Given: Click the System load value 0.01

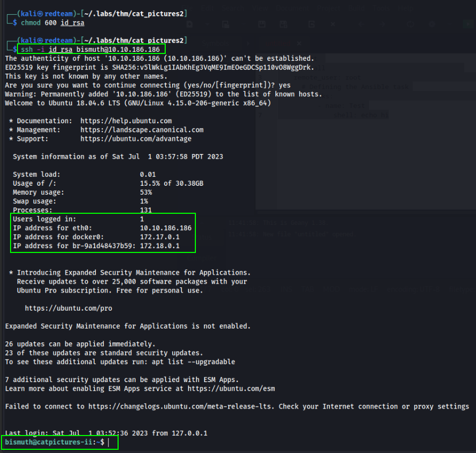Looking at the screenshot, I should [148, 175].
